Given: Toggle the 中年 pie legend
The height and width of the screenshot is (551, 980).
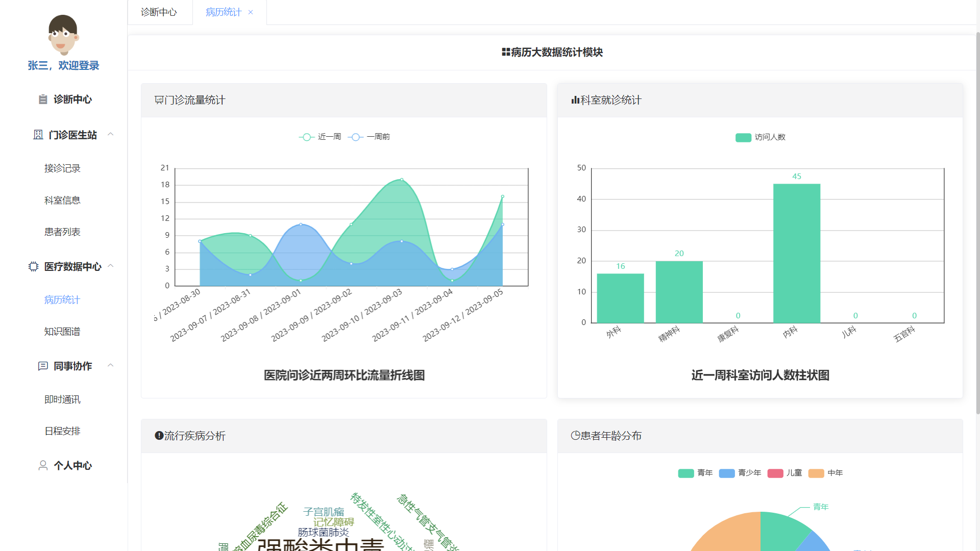Looking at the screenshot, I should 825,473.
